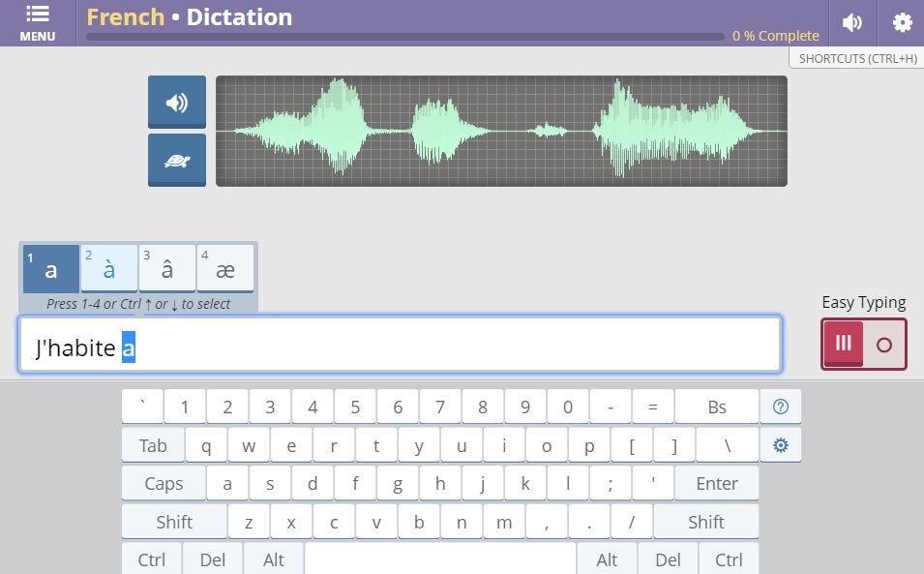Tap the period key on virtual keyboard

[x=589, y=522]
